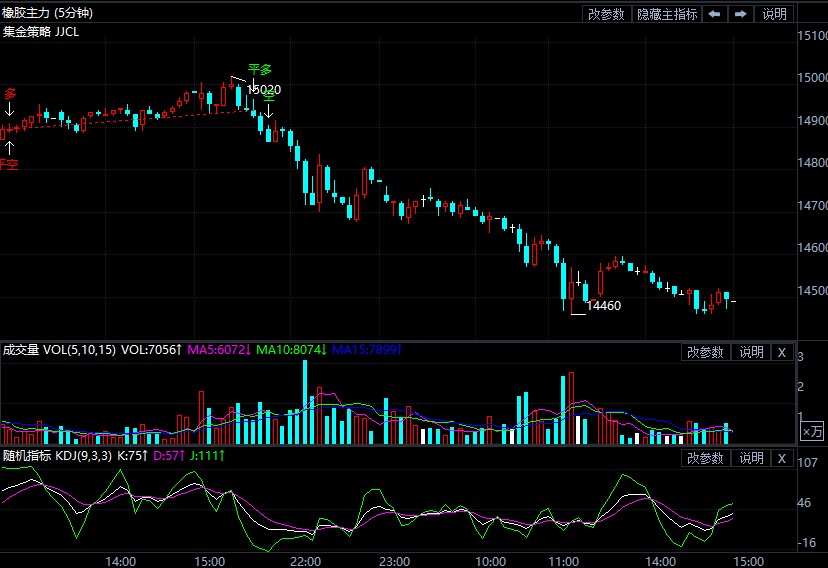Viewport: 828px width, 568px height.
Task: Open 改参数 for the main chart
Action: (606, 14)
